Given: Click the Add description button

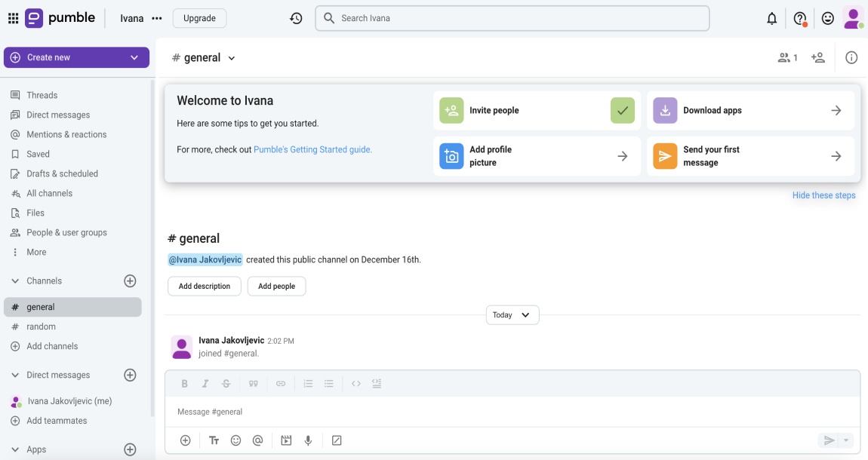Looking at the screenshot, I should point(204,287).
